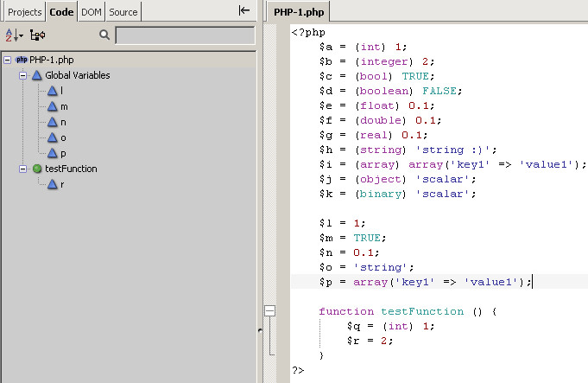Select the PHP-1.php node label in tree
Screen dimensions: 588x383
pyautogui.click(x=52, y=60)
